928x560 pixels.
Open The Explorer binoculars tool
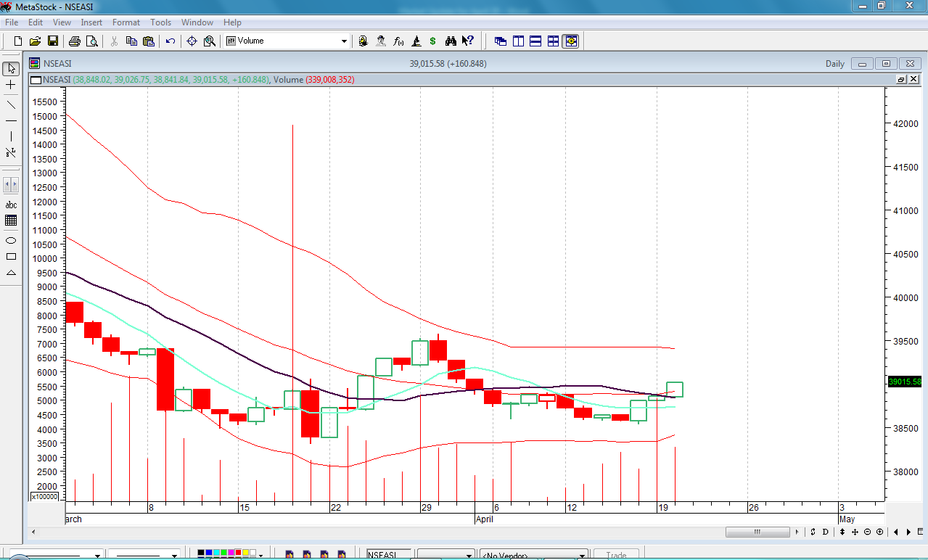[451, 41]
